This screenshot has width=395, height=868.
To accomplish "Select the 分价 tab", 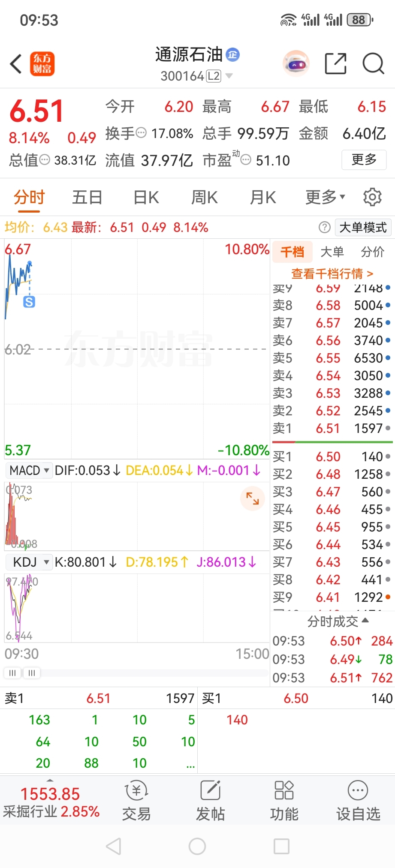I will (373, 252).
